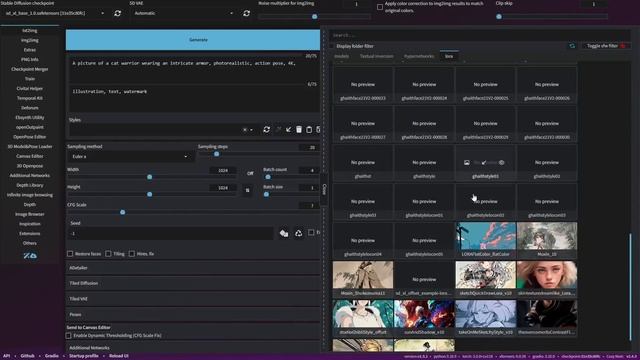
Task: Refresh the extra networks cards
Action: [x=572, y=46]
